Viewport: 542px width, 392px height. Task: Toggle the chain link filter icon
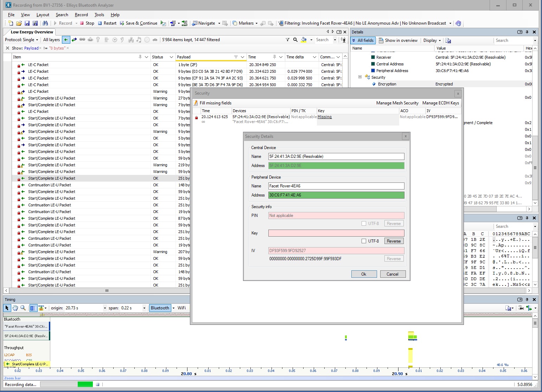point(82,40)
